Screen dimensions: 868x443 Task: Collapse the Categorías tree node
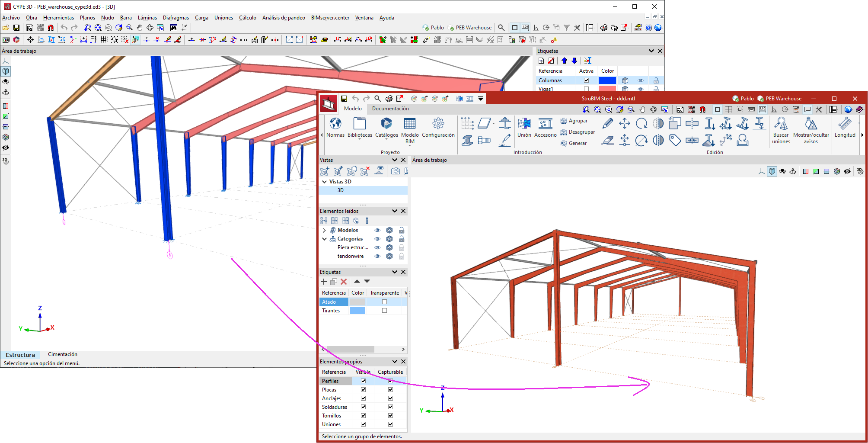coord(324,239)
